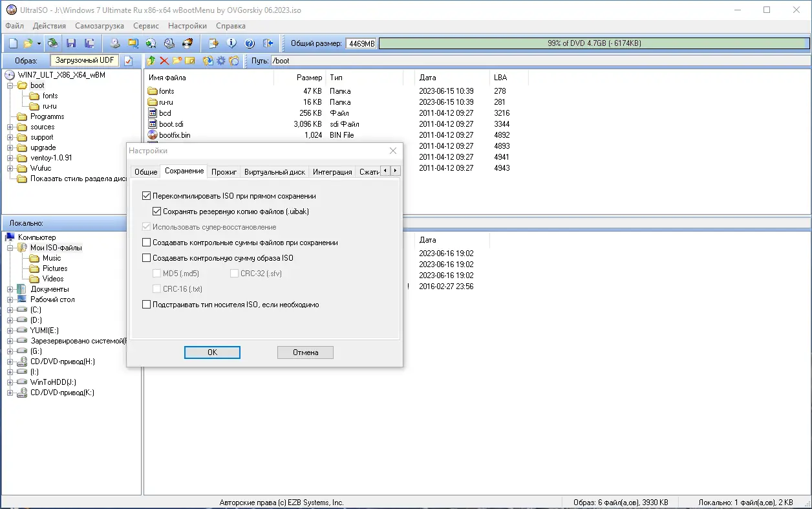Click the MD5 (.md5) checkbox
Viewport: 812px width, 509px height.
tap(157, 274)
